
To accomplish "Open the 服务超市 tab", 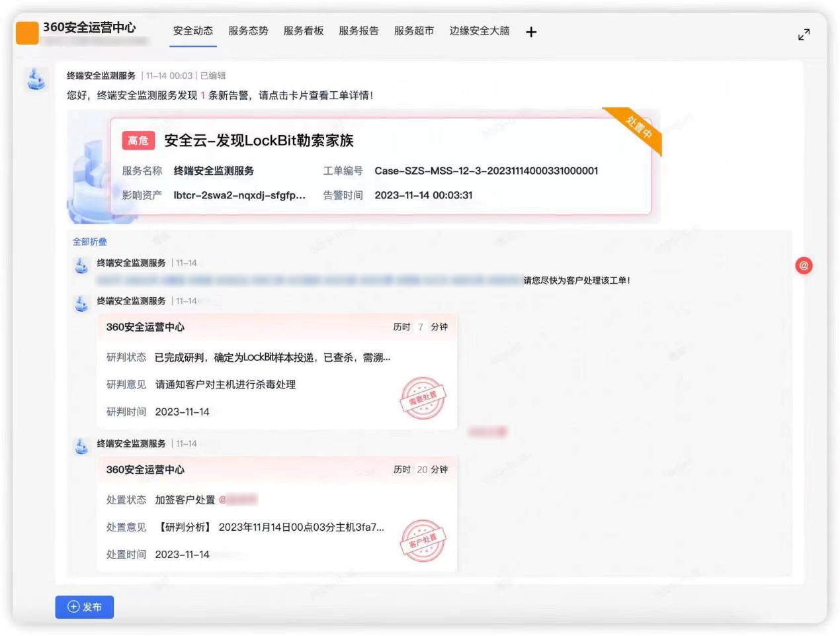I will 414,31.
